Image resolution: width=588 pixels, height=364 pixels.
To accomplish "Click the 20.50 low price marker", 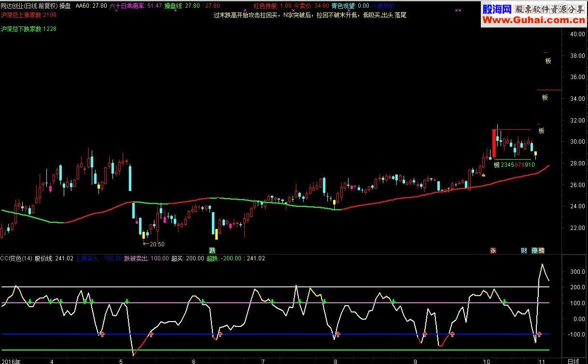I will [x=154, y=244].
